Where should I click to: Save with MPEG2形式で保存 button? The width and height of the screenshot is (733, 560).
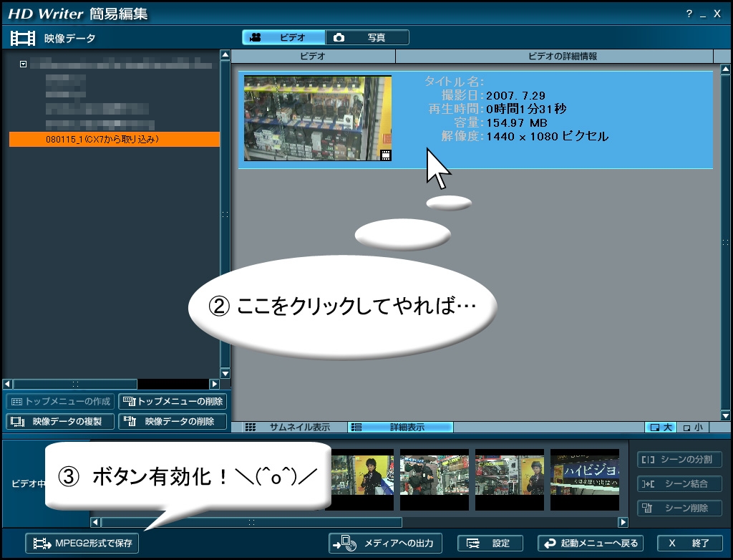tap(82, 543)
